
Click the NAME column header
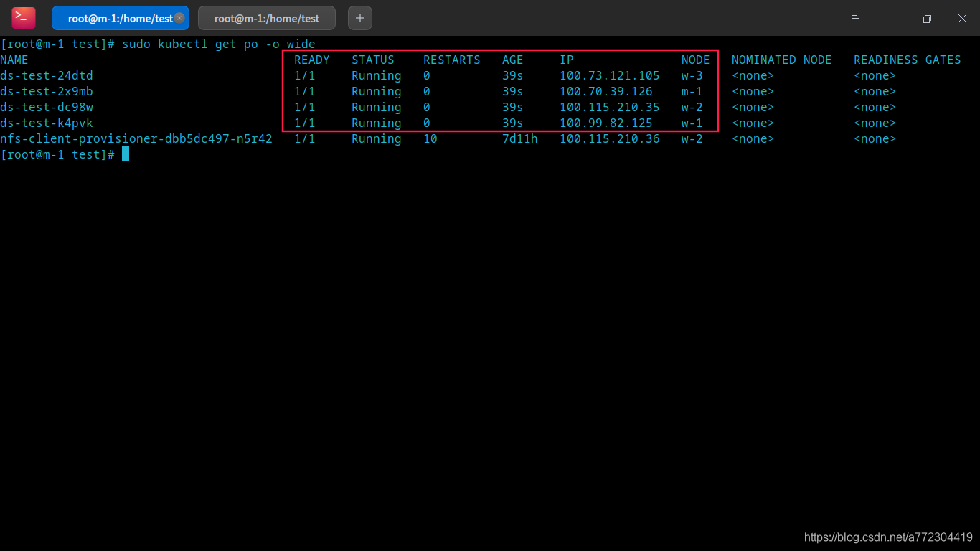[14, 60]
